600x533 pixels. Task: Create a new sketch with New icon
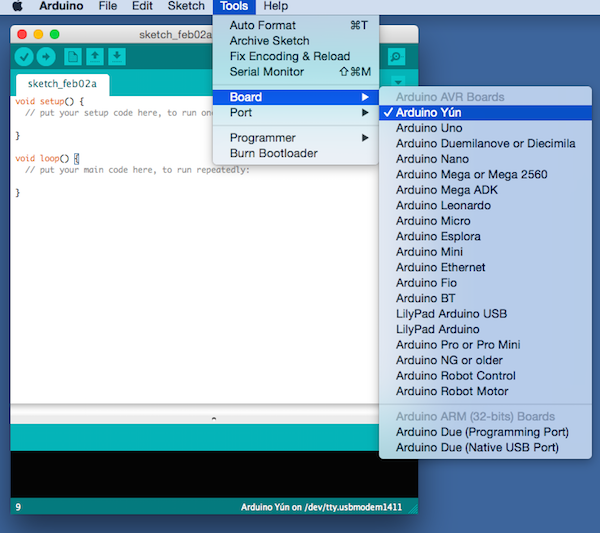(x=73, y=57)
